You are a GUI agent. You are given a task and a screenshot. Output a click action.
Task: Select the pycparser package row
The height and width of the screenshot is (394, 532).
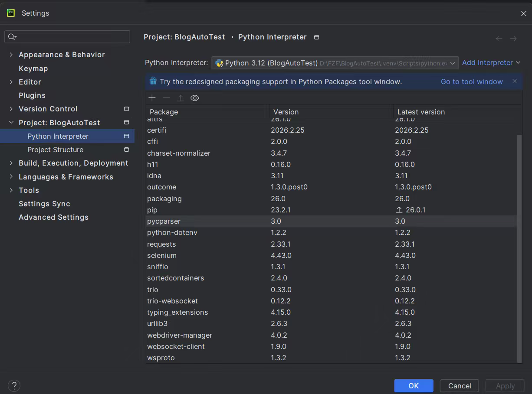pyautogui.click(x=331, y=221)
